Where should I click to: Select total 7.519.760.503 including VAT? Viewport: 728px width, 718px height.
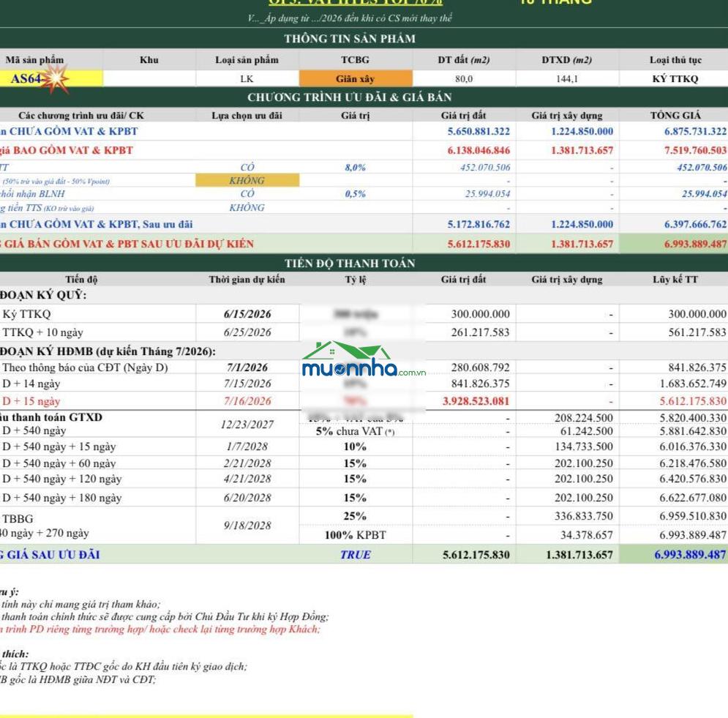tap(695, 151)
